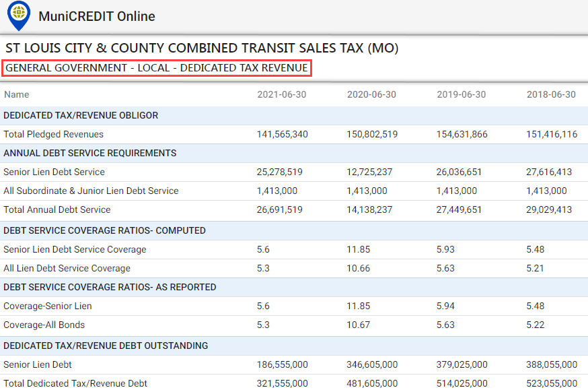This screenshot has width=588, height=392.
Task: Click the 2020 Total Annual Debt Service value
Action: point(369,209)
